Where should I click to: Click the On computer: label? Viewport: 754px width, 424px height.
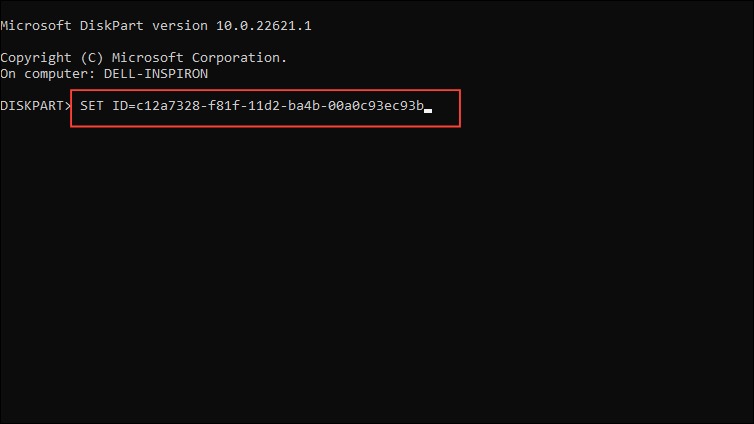[48, 74]
